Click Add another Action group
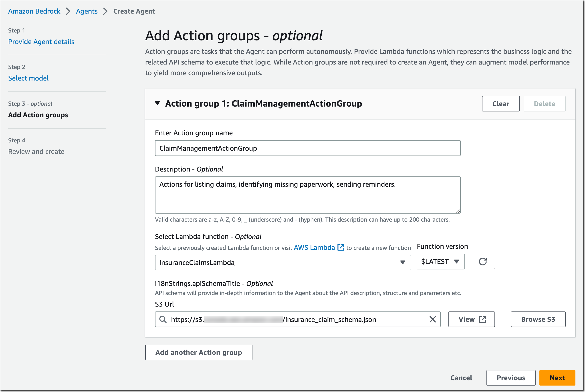This screenshot has height=392, width=585. (199, 352)
